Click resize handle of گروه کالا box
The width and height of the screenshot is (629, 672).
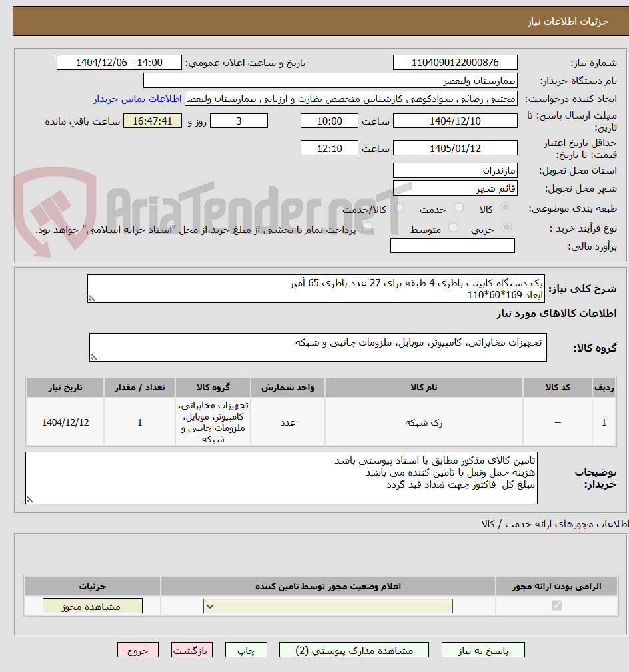click(93, 357)
